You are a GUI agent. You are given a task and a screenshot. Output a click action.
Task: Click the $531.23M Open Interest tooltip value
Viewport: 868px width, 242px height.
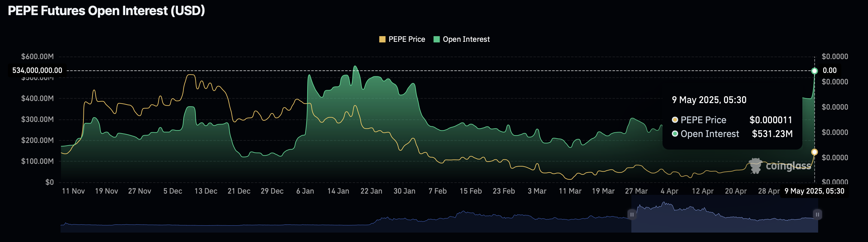click(x=772, y=134)
